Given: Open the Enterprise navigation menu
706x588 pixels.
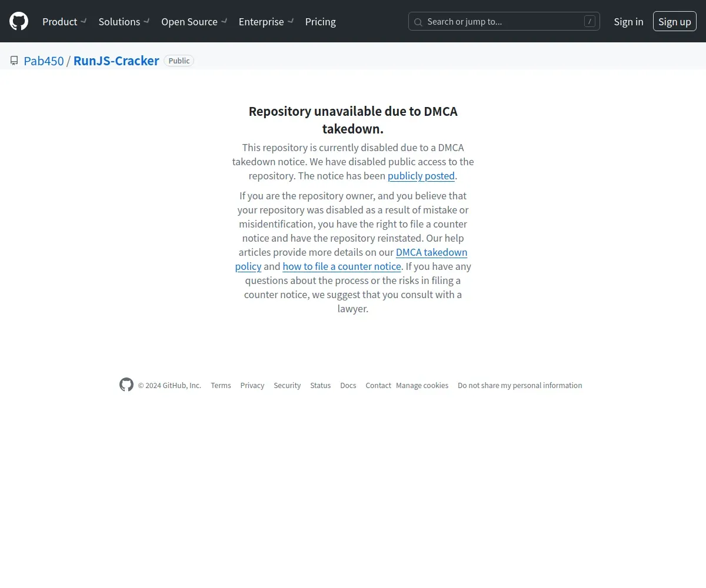Looking at the screenshot, I should pos(266,22).
